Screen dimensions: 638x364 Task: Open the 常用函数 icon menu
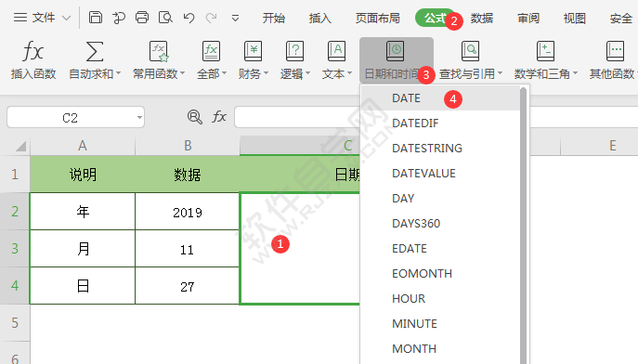[x=159, y=52]
